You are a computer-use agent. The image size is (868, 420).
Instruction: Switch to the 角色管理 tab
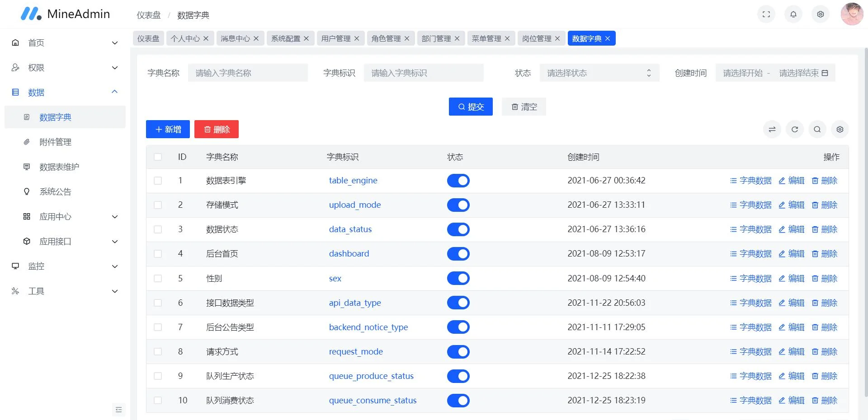click(x=387, y=38)
